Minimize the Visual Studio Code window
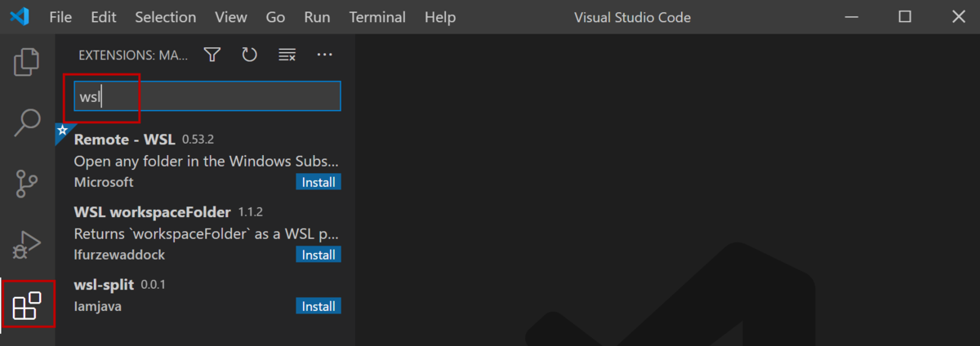The width and height of the screenshot is (980, 346). tap(853, 17)
